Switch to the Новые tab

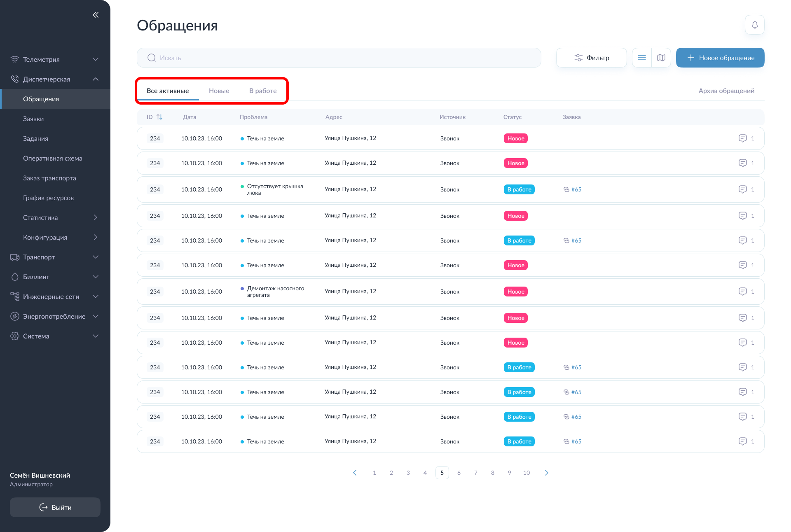219,91
